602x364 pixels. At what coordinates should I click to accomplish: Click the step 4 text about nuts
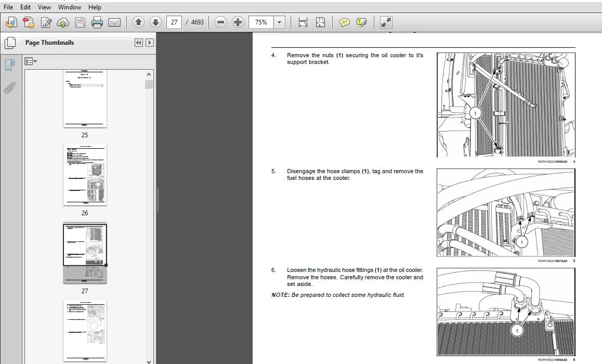(x=355, y=58)
